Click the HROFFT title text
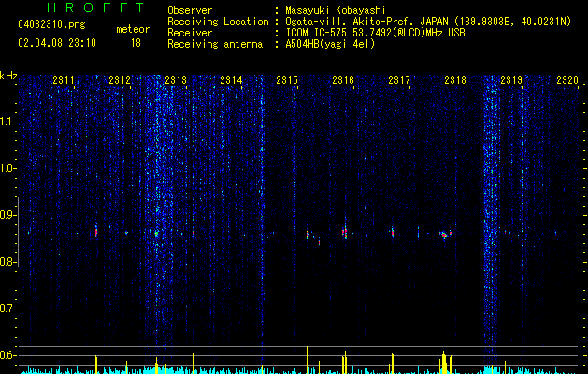Screen dimensions: 588x374 [95, 7]
